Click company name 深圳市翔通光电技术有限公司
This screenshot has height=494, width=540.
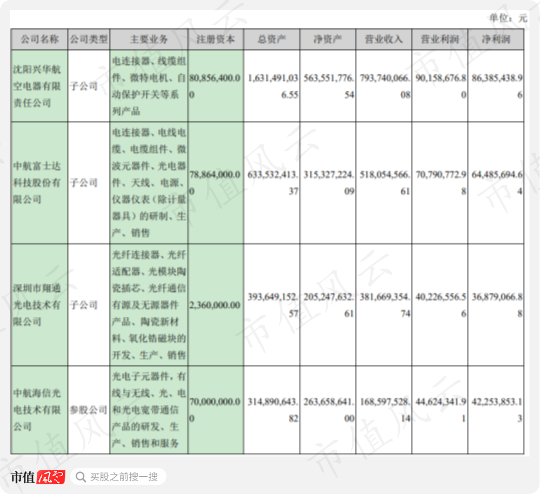tap(37, 305)
